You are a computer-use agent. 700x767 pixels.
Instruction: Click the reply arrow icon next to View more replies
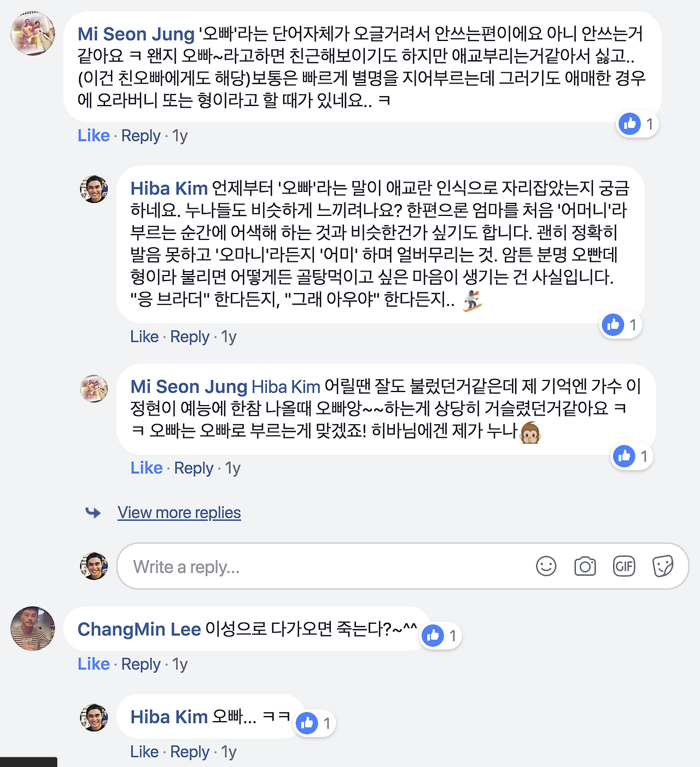tap(94, 513)
